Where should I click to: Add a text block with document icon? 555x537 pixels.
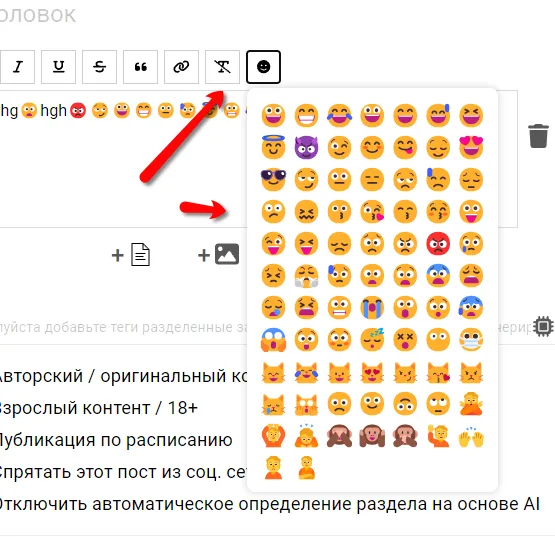131,255
